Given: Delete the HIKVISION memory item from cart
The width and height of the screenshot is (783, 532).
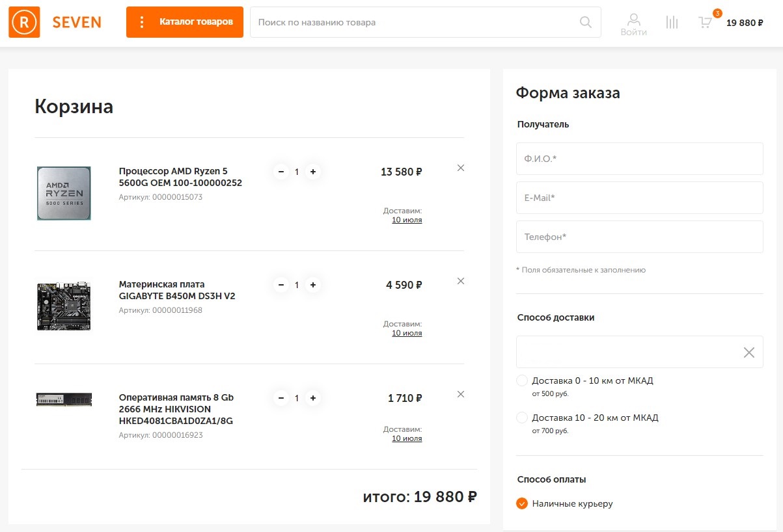Looking at the screenshot, I should pyautogui.click(x=461, y=394).
